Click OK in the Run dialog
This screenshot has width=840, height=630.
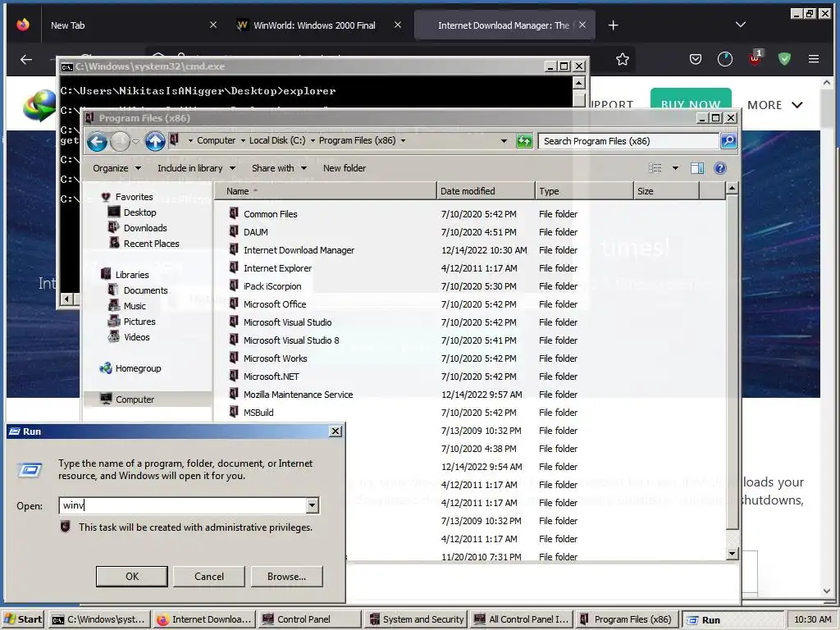coord(132,577)
